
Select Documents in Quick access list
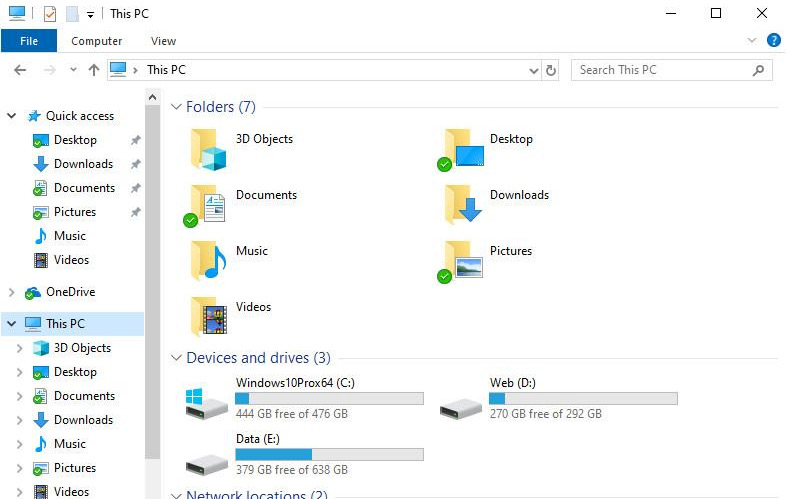click(x=84, y=188)
